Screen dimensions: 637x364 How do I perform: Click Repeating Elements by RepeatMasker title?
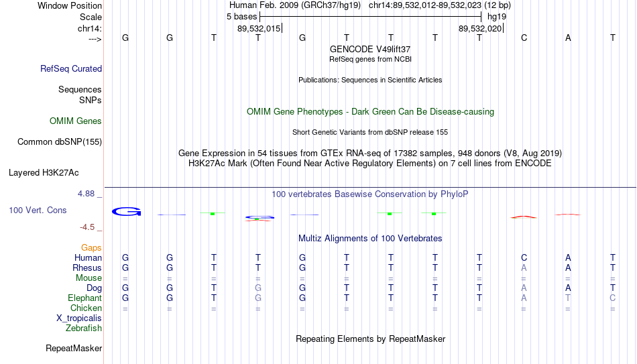370,339
